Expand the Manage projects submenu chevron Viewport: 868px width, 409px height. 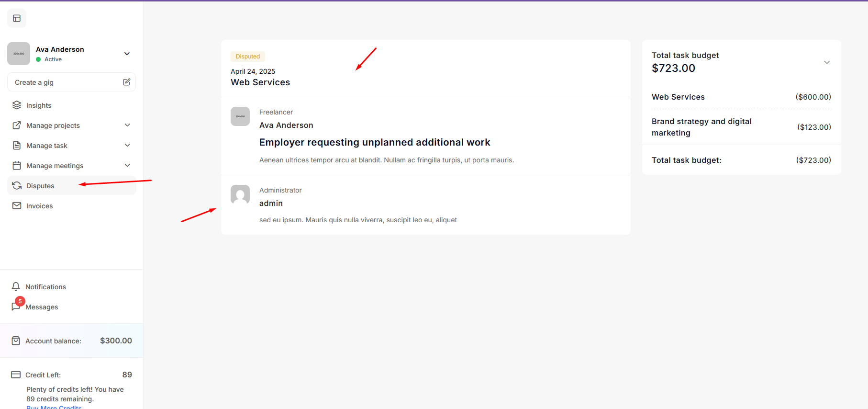coord(127,125)
